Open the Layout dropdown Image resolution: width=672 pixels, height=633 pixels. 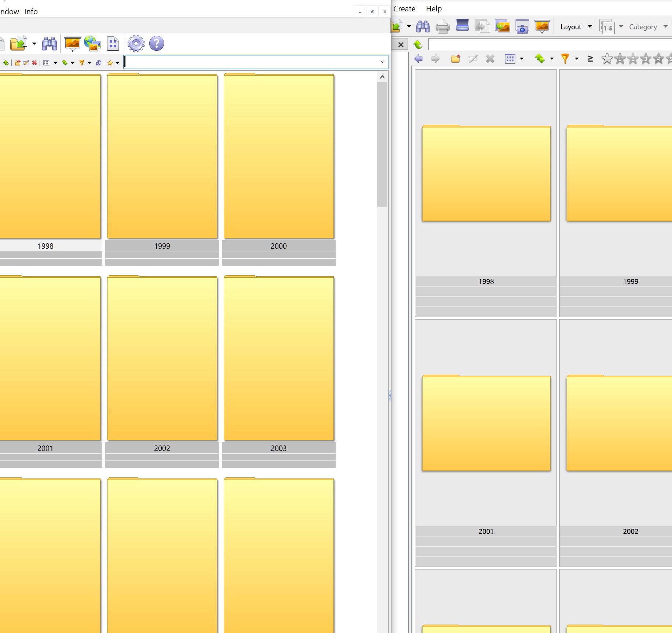(x=575, y=27)
